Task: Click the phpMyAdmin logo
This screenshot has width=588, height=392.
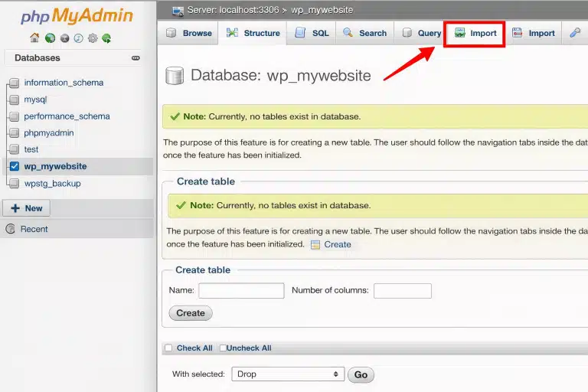Action: pos(77,16)
